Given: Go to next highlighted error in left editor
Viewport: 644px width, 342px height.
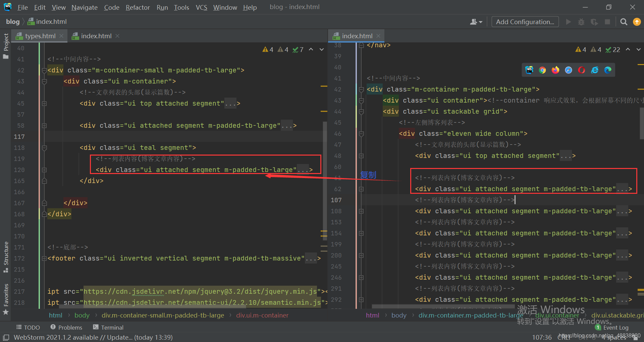Looking at the screenshot, I should (x=322, y=50).
